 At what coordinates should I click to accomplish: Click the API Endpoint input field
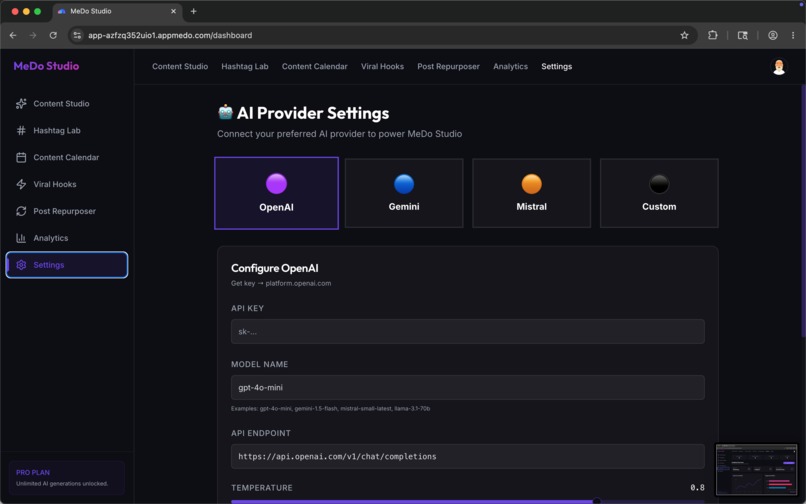coord(467,456)
